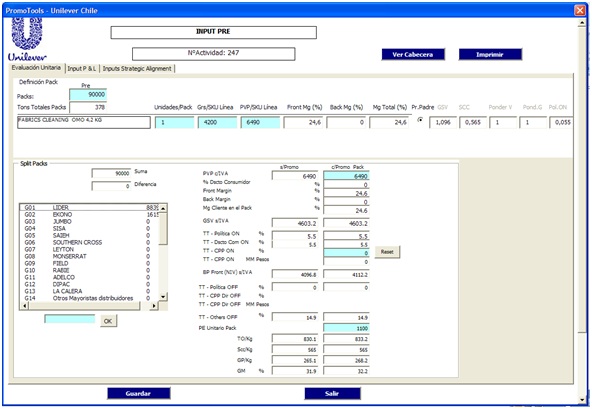Select G01 LIDER in the list
The width and height of the screenshot is (592, 409).
point(89,207)
